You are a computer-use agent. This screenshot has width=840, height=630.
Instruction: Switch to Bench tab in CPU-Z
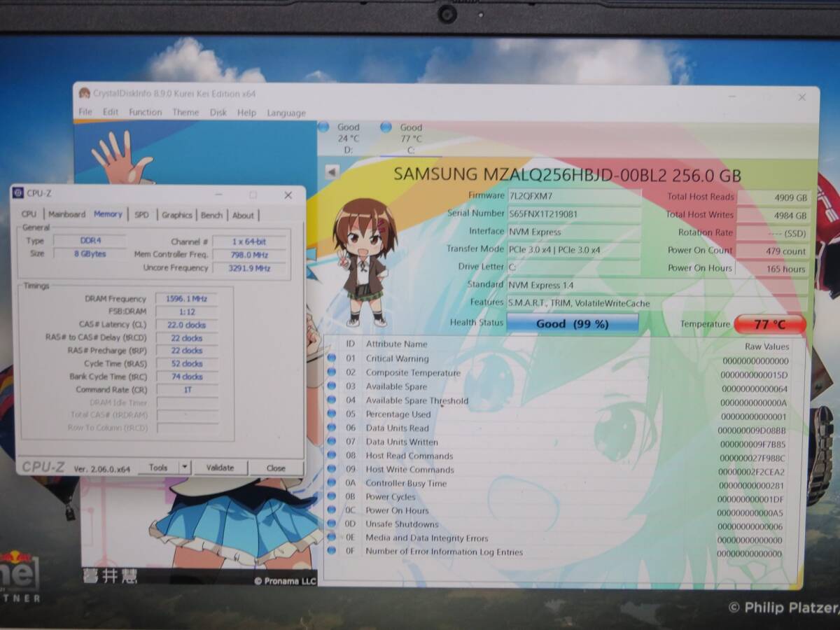coord(211,215)
